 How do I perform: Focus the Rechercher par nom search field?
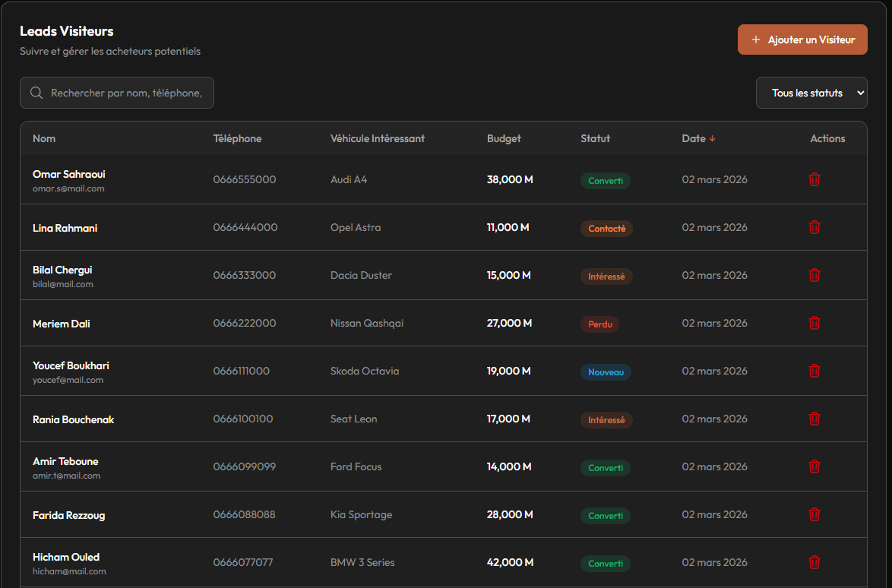[125, 93]
